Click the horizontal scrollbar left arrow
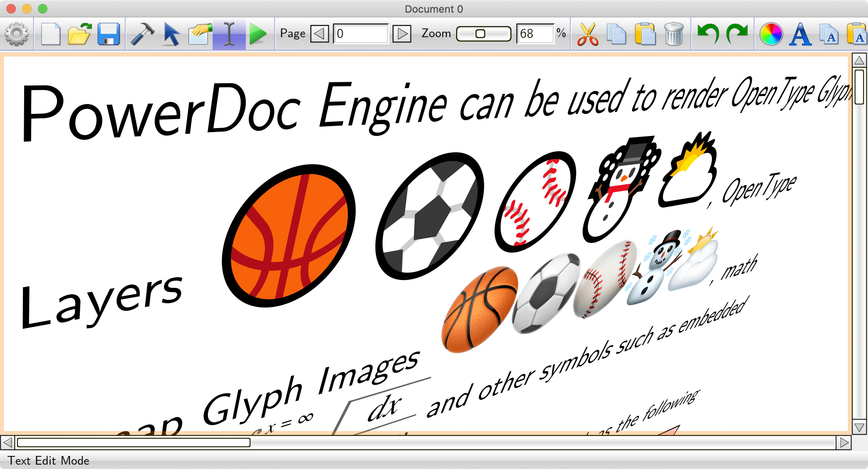 (8, 443)
